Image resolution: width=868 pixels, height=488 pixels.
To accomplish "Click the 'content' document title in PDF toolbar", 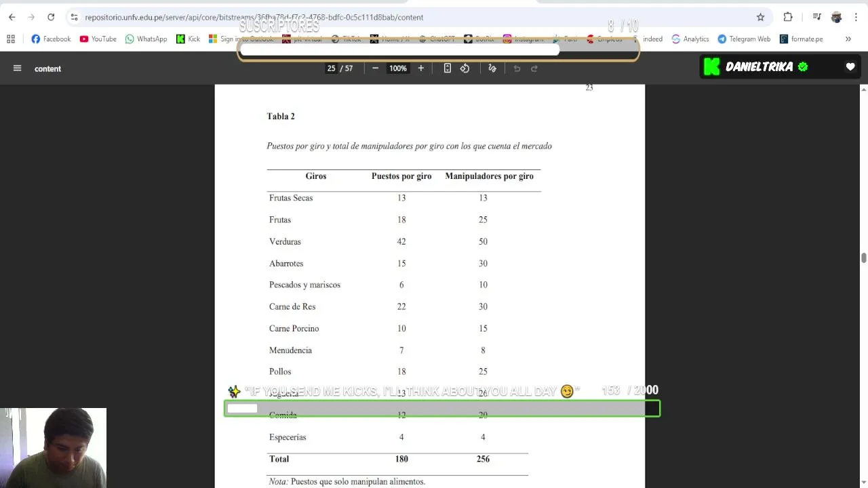I will click(x=47, y=68).
